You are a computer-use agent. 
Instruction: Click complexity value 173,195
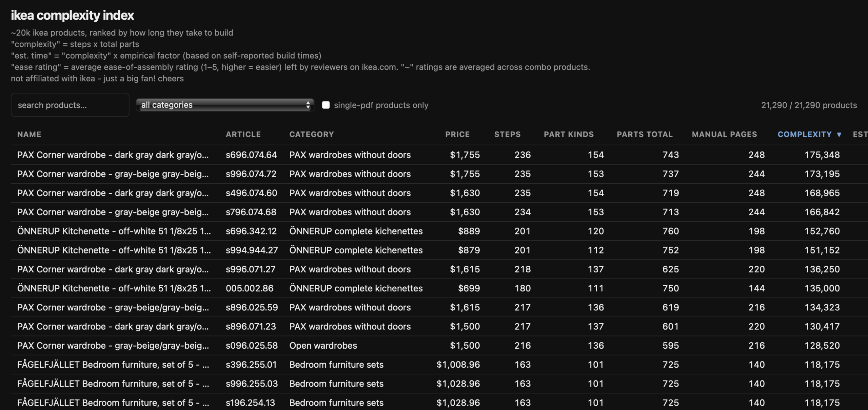(822, 174)
